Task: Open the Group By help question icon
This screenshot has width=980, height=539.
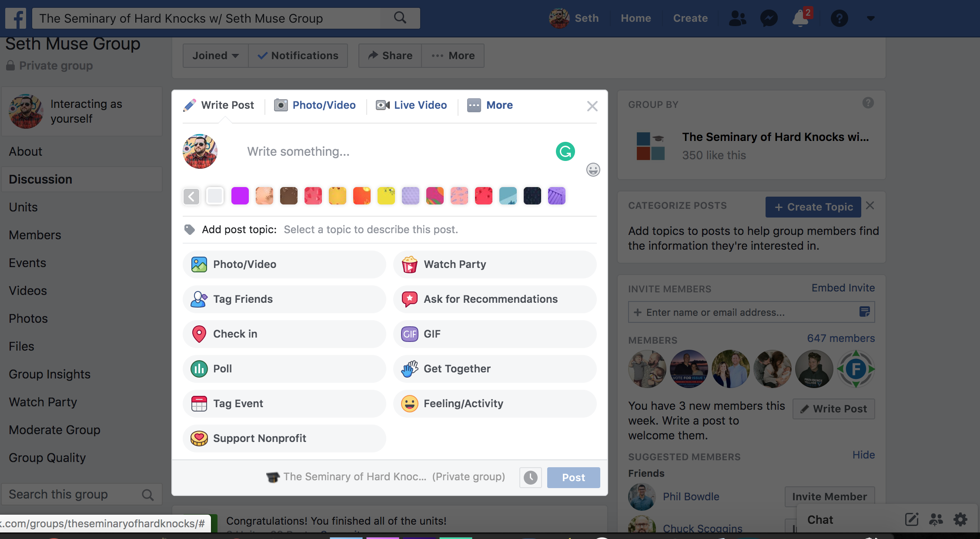Action: pos(868,103)
